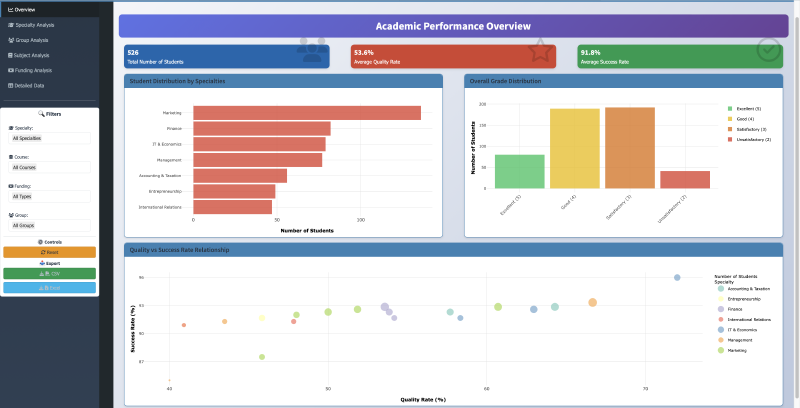Open the Specialty dropdown showing All Specialties
Viewport: 800px width, 408px height.
[x=49, y=138]
